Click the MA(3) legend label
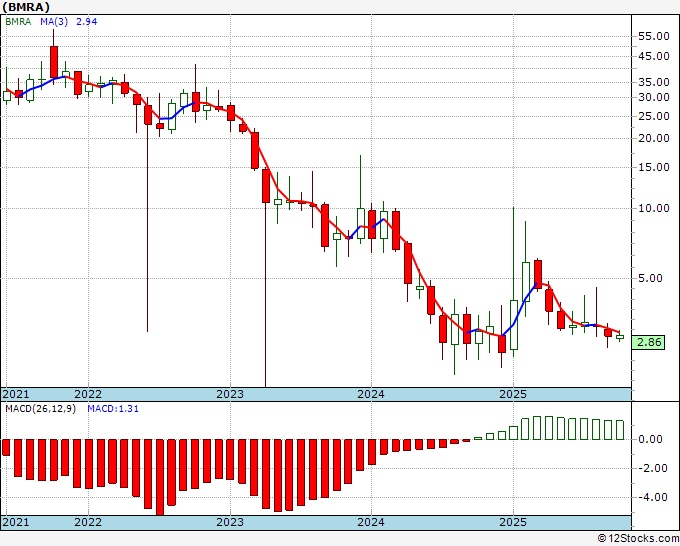The image size is (680, 546). pyautogui.click(x=54, y=22)
